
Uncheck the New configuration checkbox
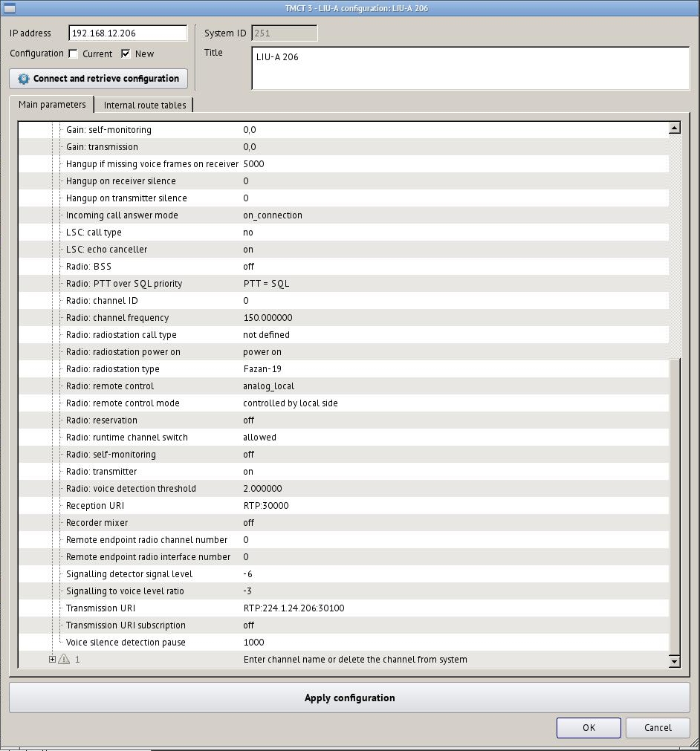click(x=126, y=53)
